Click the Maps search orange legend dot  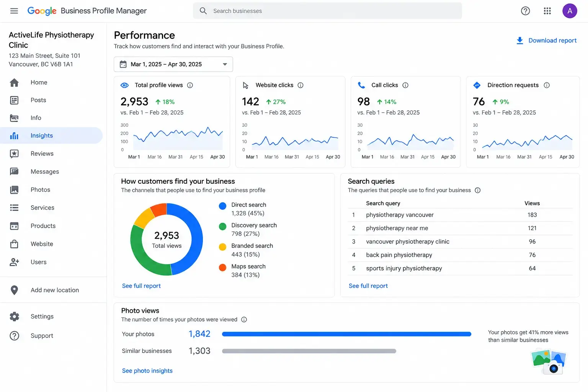pyautogui.click(x=222, y=268)
